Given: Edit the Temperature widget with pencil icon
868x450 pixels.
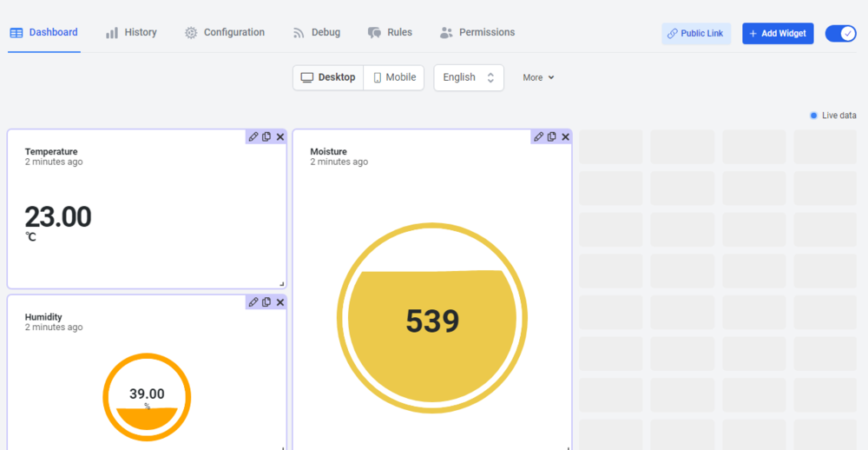Looking at the screenshot, I should point(253,136).
